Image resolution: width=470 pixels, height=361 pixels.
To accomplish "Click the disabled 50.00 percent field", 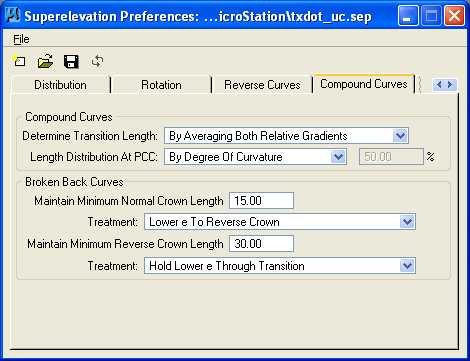I will click(x=391, y=157).
